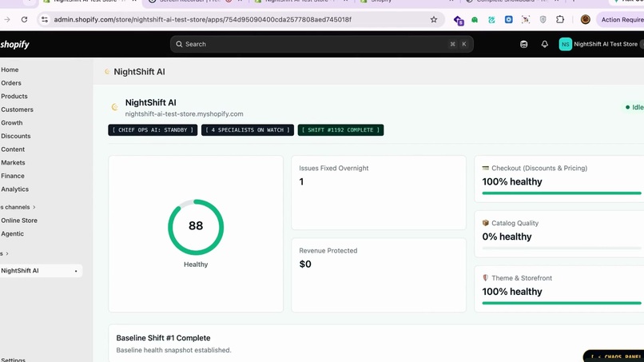Viewport: 644px width, 362px height.
Task: Expand the Apps section chevron in sidebar
Action: click(7, 253)
